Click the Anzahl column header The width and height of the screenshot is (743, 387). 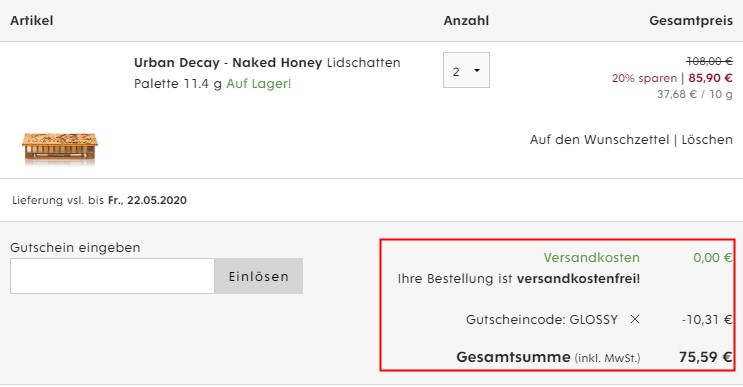(x=466, y=21)
